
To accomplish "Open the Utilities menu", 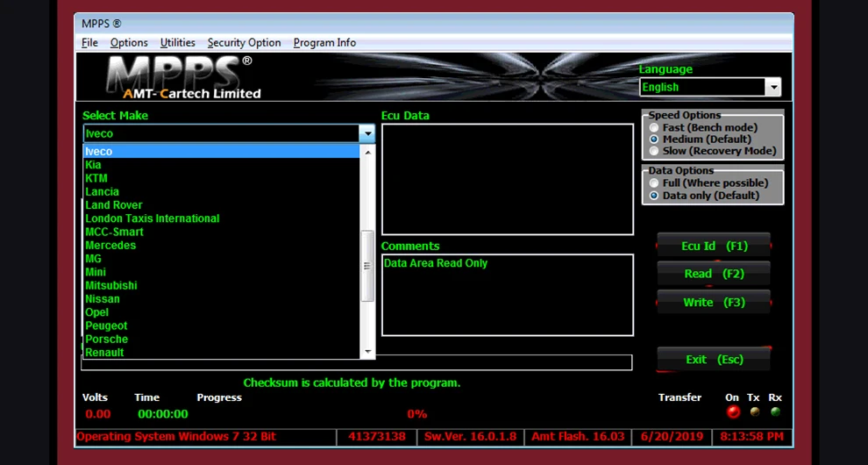I will 178,43.
